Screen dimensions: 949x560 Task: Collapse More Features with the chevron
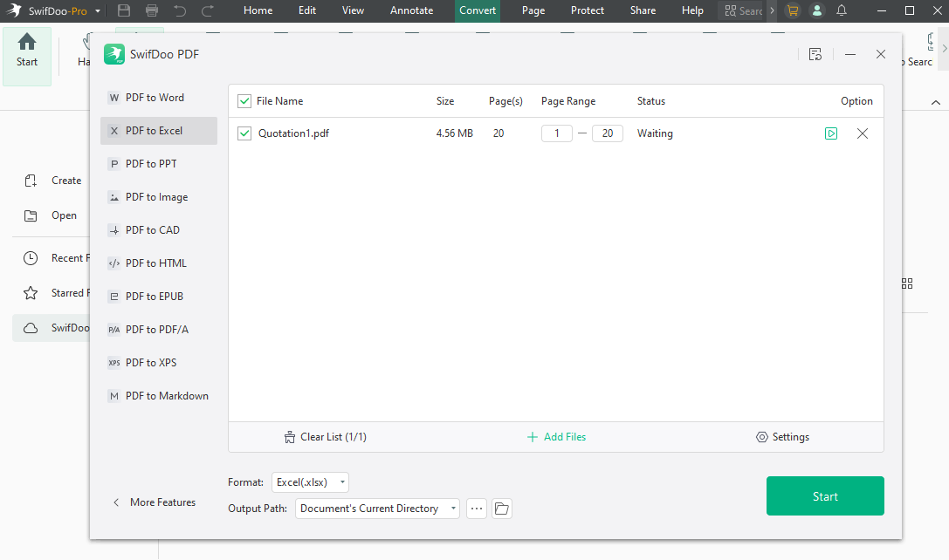pyautogui.click(x=116, y=502)
